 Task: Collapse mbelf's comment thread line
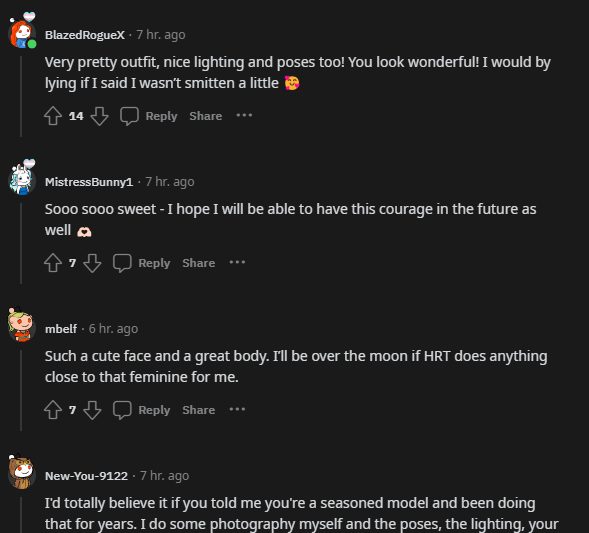tap(21, 390)
